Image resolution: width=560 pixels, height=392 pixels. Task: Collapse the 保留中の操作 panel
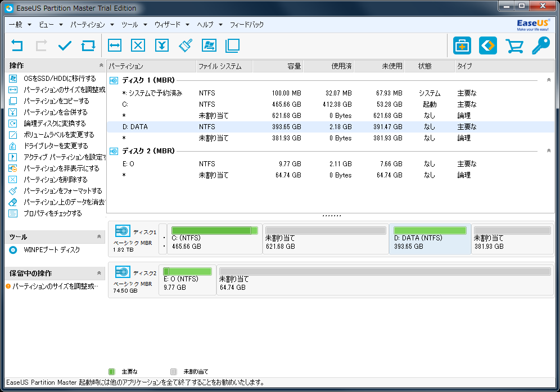coord(99,273)
